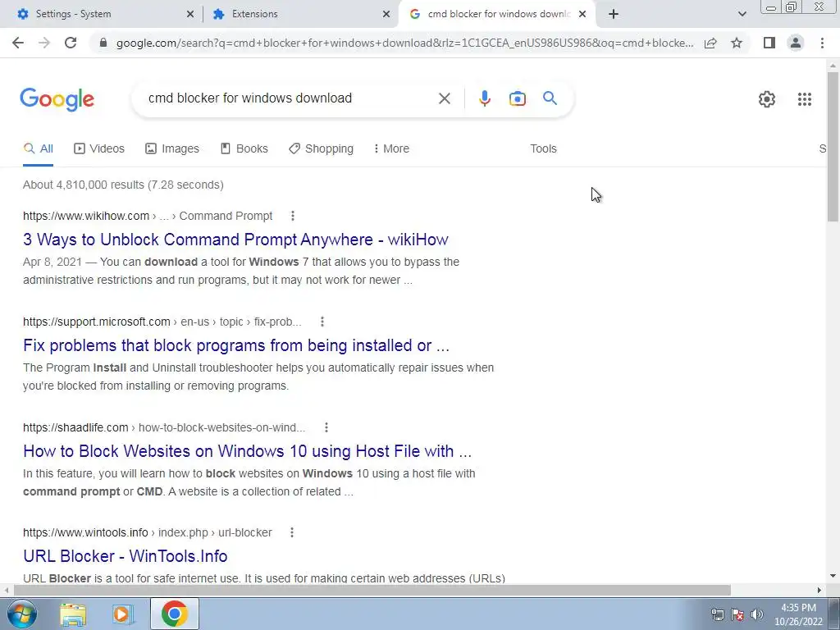Screen dimensions: 840x630
Task: Click inside the Google search box
Action: pos(290,98)
